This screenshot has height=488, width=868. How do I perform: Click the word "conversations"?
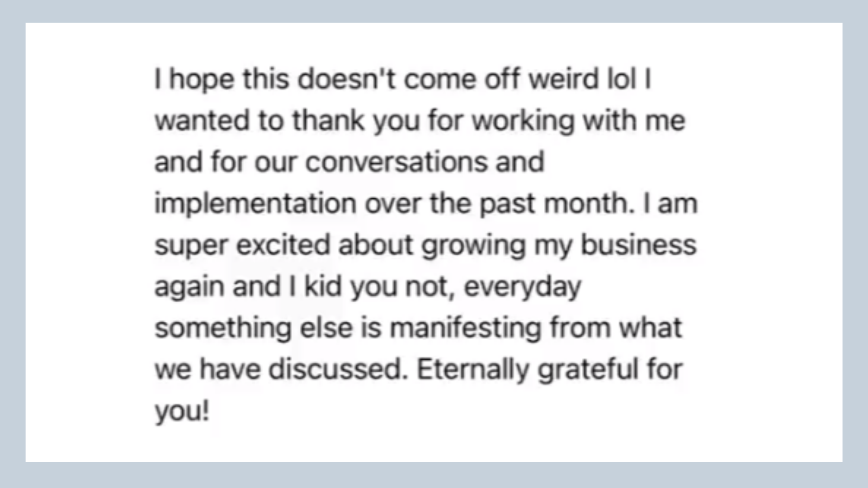click(396, 162)
